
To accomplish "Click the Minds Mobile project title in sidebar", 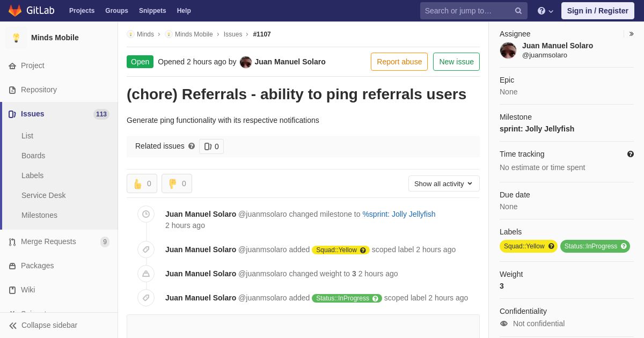I will click(55, 38).
